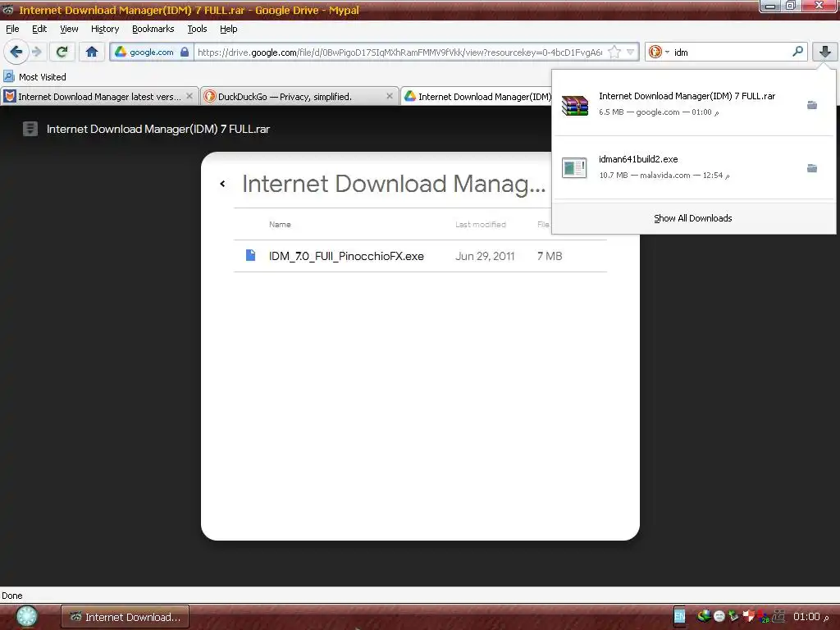Click the Name column header
The width and height of the screenshot is (840, 630).
click(x=280, y=225)
